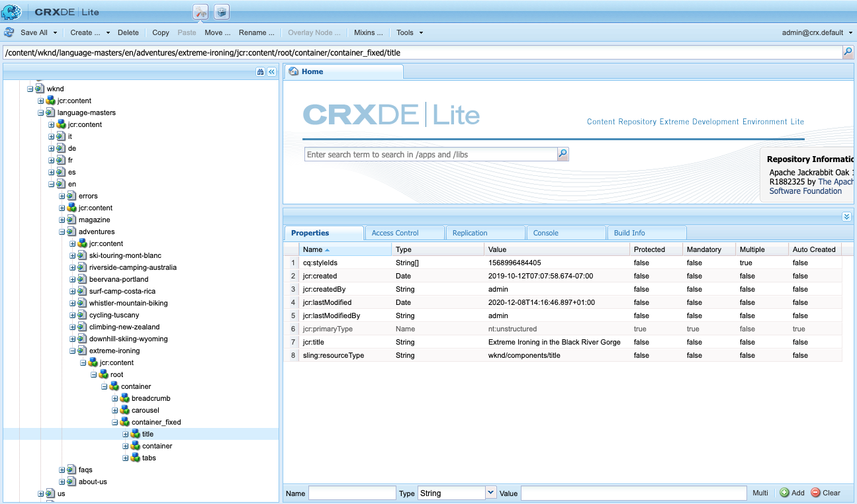Collapse the extreme-ironing tree node
Screen dimensions: 857x504
pyautogui.click(x=72, y=351)
